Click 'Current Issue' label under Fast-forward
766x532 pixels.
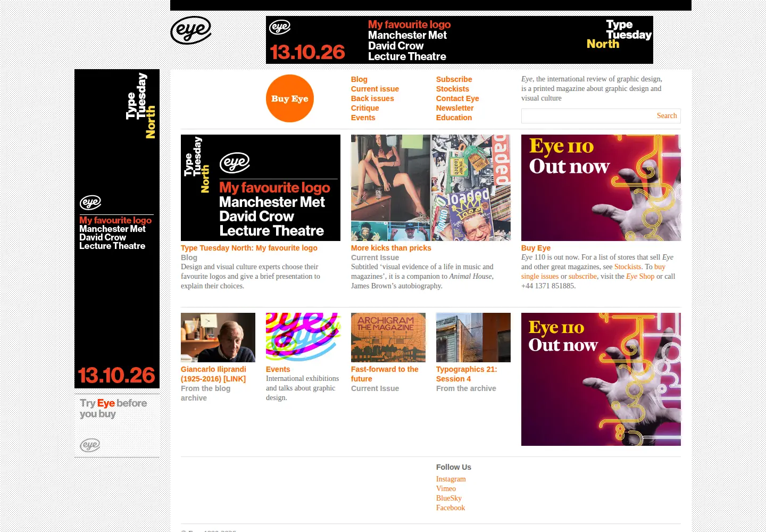tap(375, 388)
